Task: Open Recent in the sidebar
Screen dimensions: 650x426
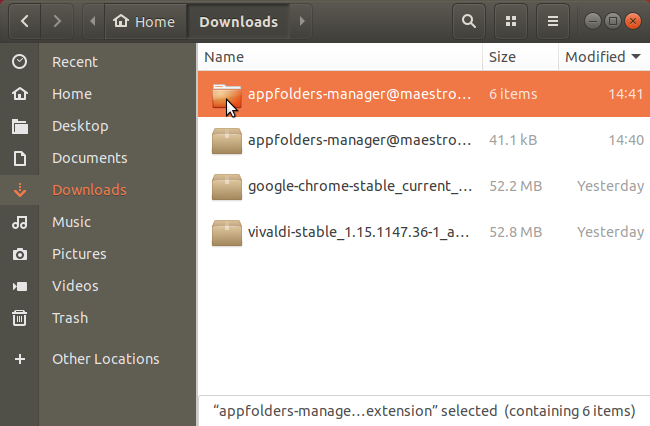Action: point(75,62)
